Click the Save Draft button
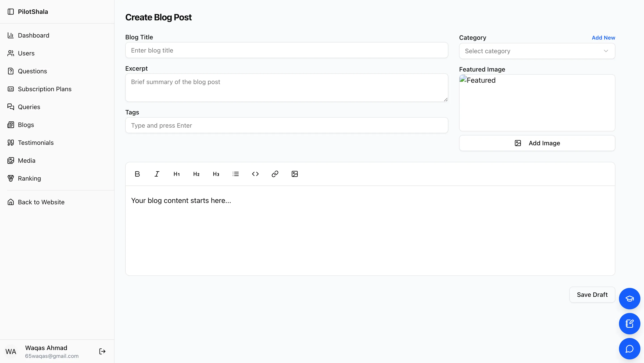The height and width of the screenshot is (363, 644). (x=592, y=295)
